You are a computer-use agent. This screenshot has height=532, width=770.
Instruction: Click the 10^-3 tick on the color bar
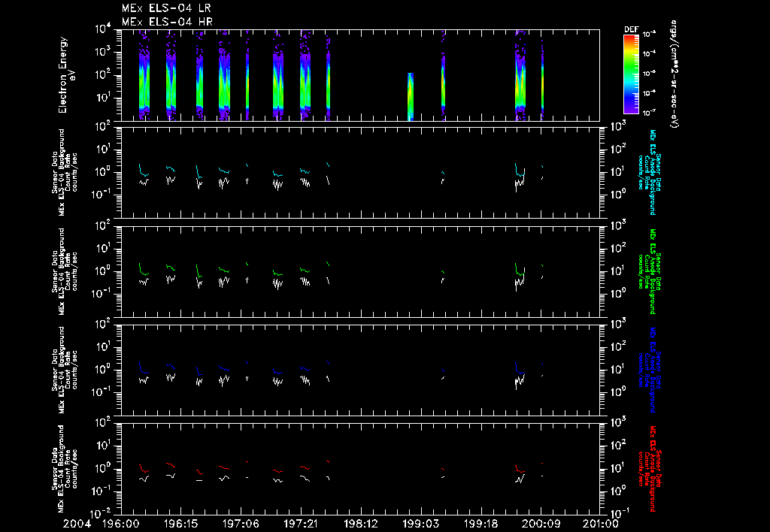point(650,35)
